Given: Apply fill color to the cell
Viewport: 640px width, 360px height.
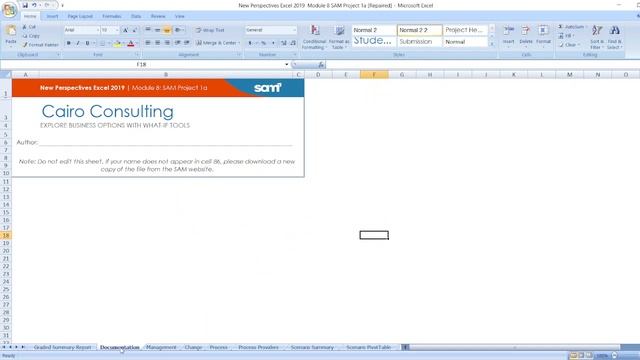Looking at the screenshot, I should pyautogui.click(x=118, y=43).
